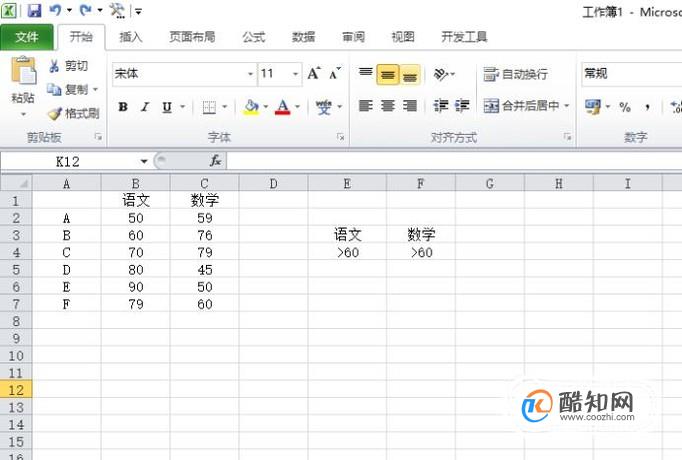Click the select all corner button
Viewport: 682px width, 460px height.
pos(17,183)
